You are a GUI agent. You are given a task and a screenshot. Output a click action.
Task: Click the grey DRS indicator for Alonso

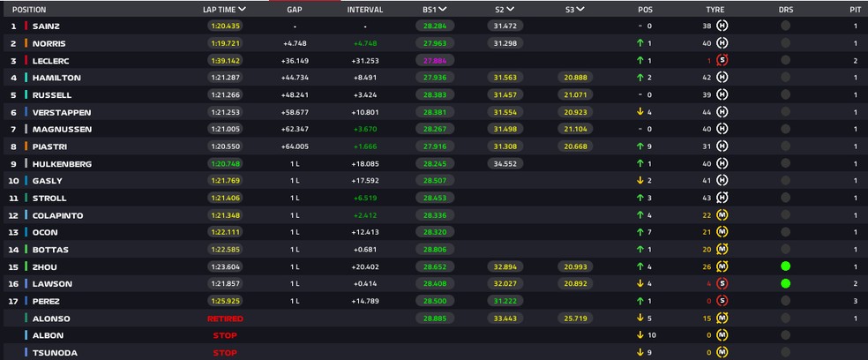pos(785,319)
